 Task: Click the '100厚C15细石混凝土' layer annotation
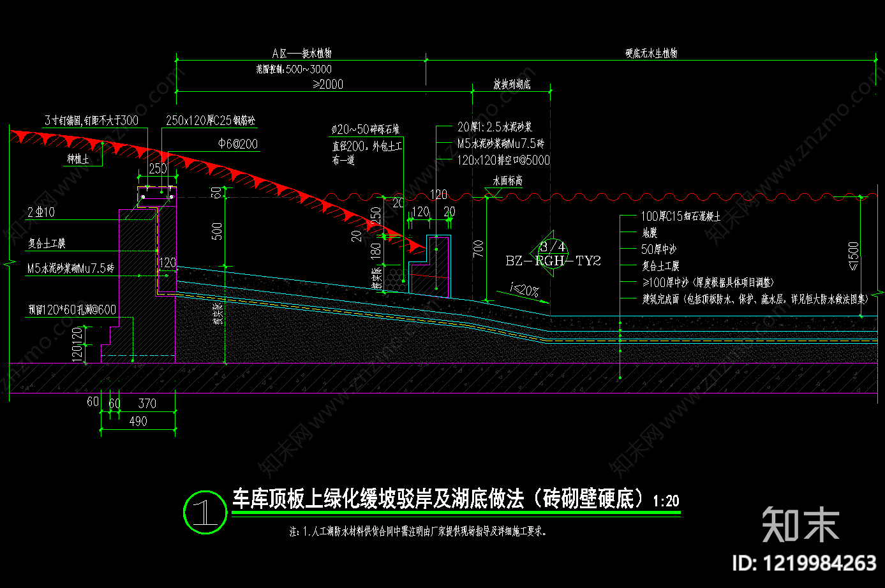[x=681, y=217]
